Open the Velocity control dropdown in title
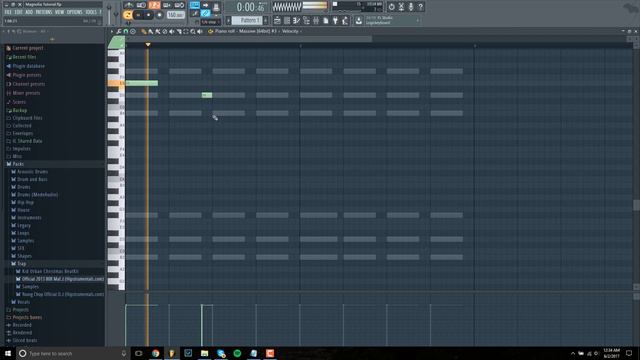The image size is (640, 360). pyautogui.click(x=291, y=31)
